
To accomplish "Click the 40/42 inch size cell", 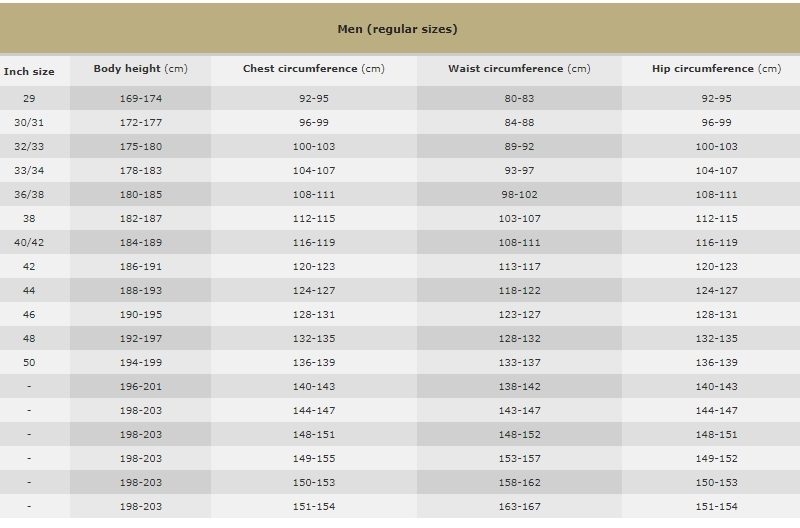I will coord(29,243).
